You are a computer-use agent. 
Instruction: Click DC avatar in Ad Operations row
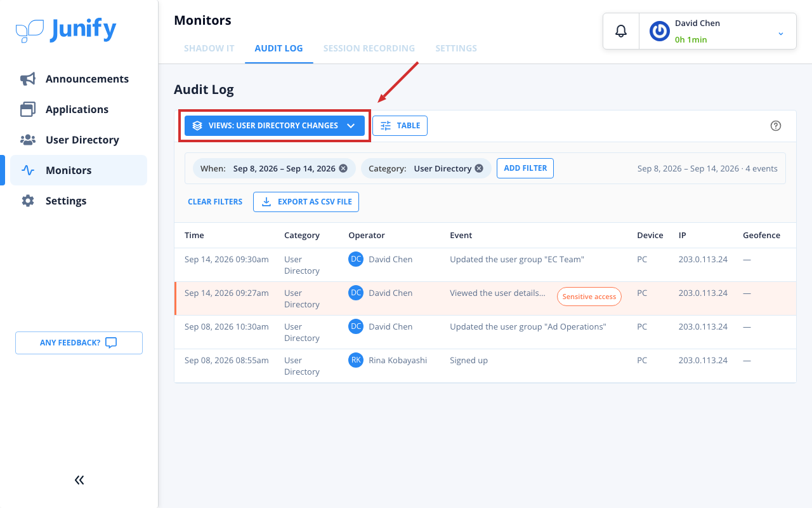356,326
